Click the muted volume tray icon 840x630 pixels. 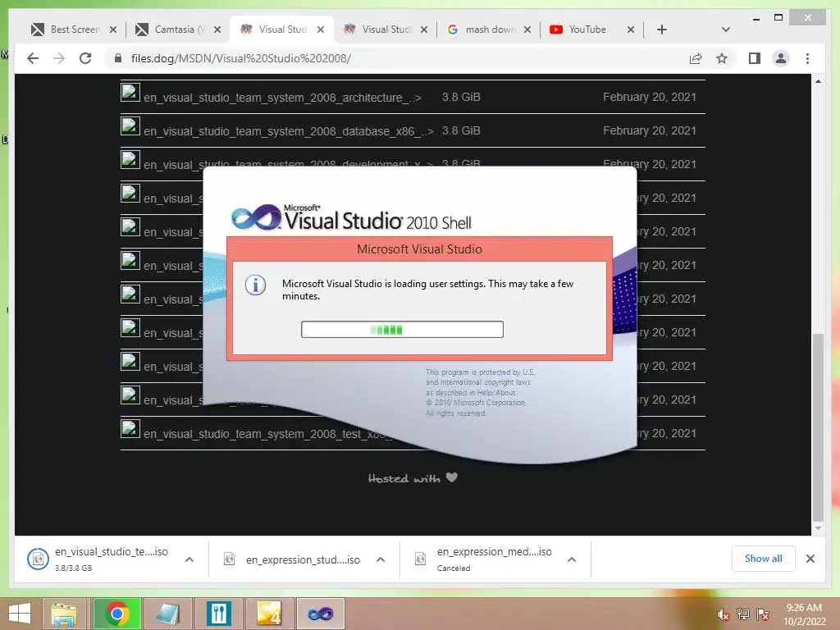pos(724,614)
